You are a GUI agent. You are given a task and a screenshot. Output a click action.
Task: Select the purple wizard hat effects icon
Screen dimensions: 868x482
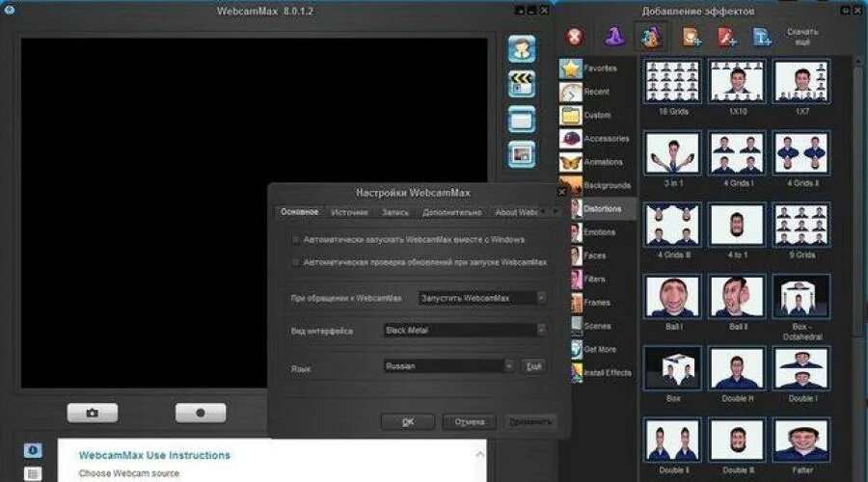pos(614,37)
